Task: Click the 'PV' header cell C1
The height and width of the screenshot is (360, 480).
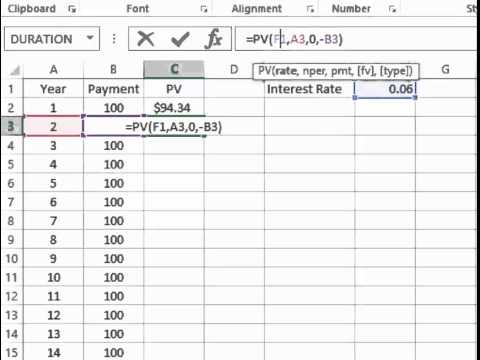Action: click(x=174, y=89)
